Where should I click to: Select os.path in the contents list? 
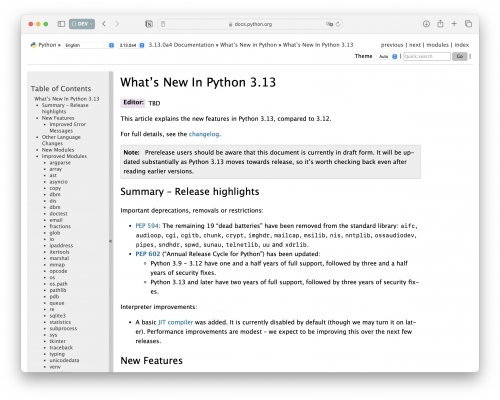point(58,284)
